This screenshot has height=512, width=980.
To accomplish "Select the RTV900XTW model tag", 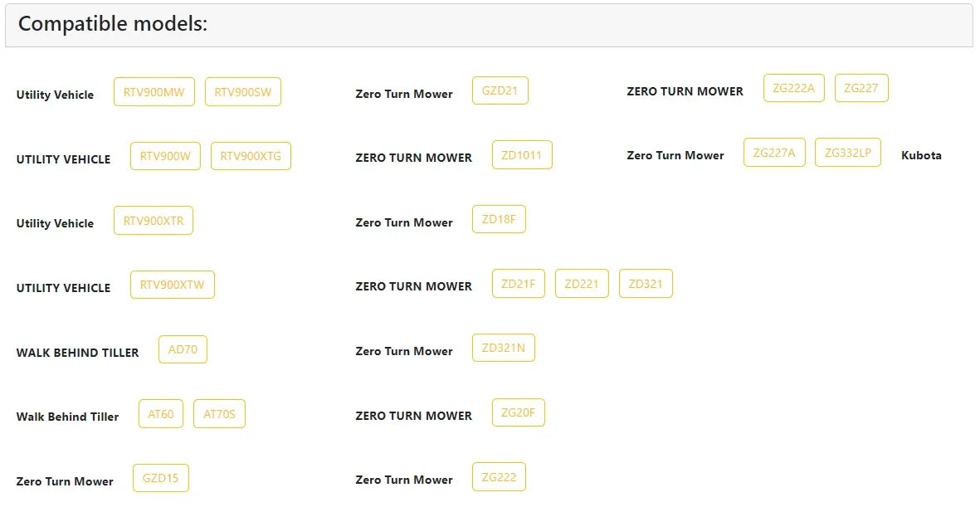I will [x=172, y=285].
